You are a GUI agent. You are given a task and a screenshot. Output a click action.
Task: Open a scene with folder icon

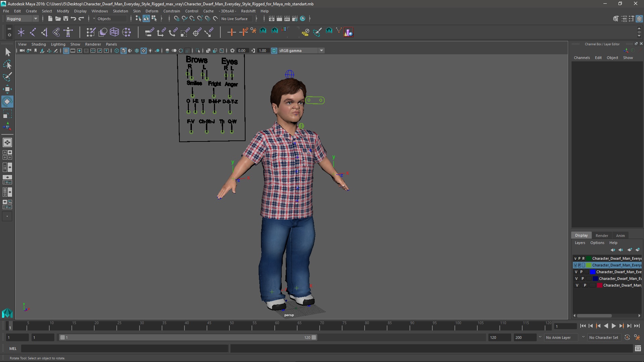[x=58, y=19]
